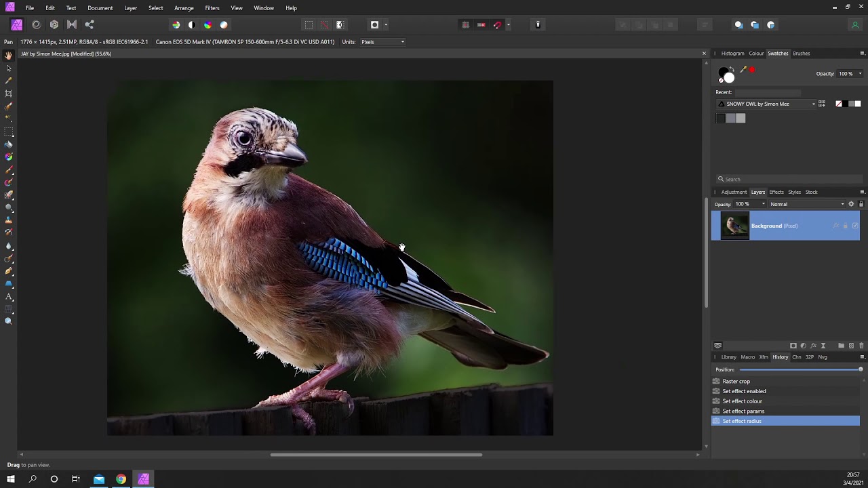The width and height of the screenshot is (868, 488).
Task: Expand the snapping options arrow
Action: (x=508, y=25)
